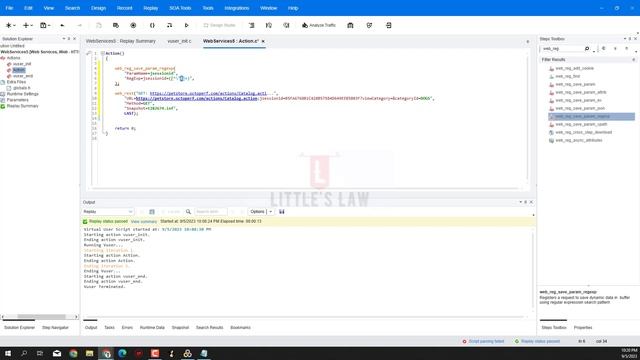The image size is (640, 360).
Task: Switch to the Properties tab in right pane
Action: 583,328
